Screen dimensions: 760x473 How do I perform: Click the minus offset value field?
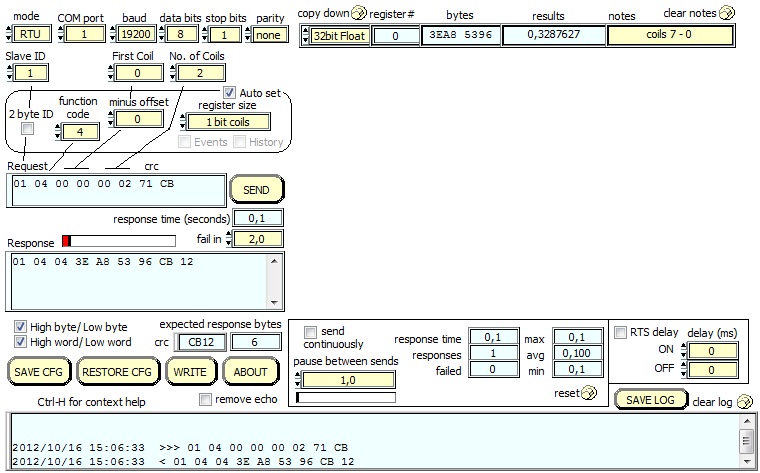click(x=138, y=119)
